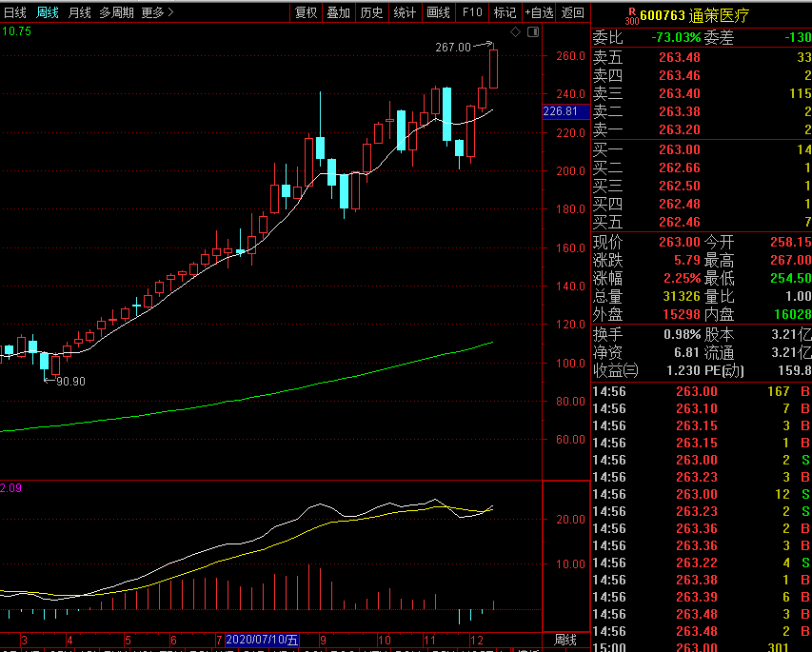Open the 月线 monthly chart tab
Image resolution: width=812 pixels, height=652 pixels.
(79, 12)
